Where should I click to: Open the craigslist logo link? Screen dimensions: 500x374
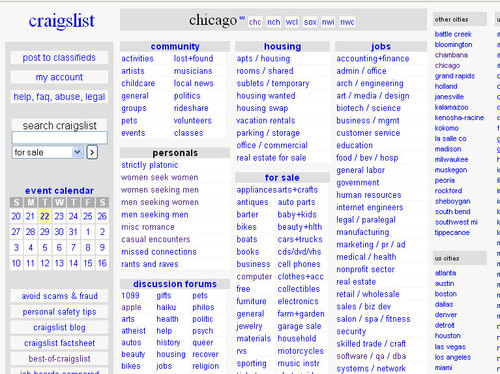click(x=62, y=21)
